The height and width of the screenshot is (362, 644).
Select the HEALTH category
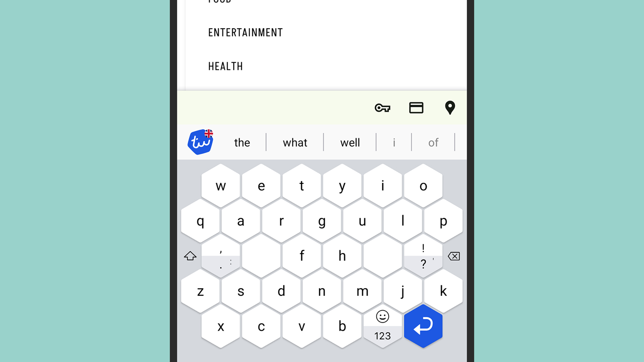226,66
